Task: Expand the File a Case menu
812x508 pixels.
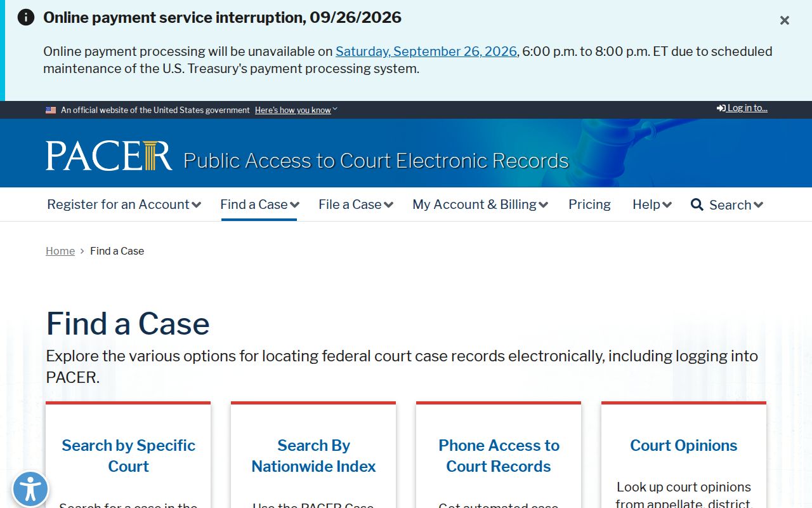Action: coord(356,204)
